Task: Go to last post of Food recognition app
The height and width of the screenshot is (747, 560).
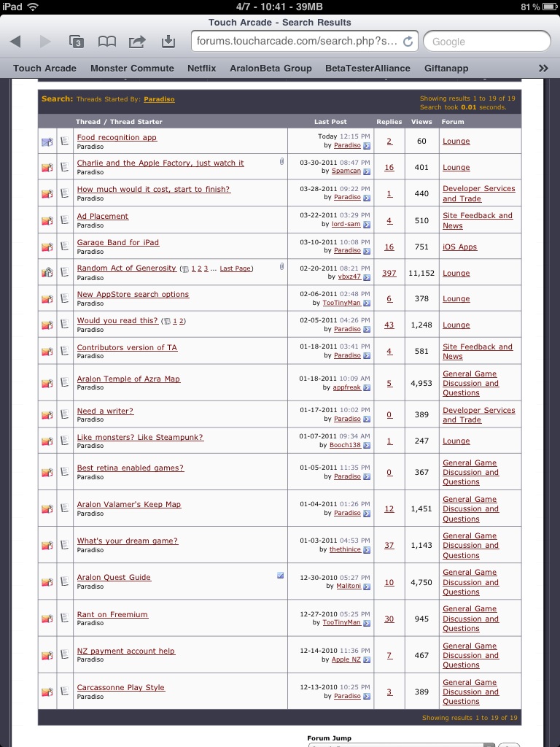Action: [x=367, y=146]
